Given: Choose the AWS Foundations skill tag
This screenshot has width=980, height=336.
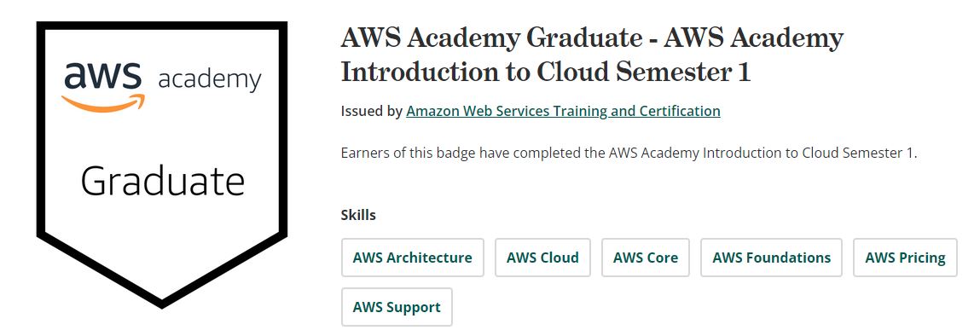Looking at the screenshot, I should (x=771, y=258).
